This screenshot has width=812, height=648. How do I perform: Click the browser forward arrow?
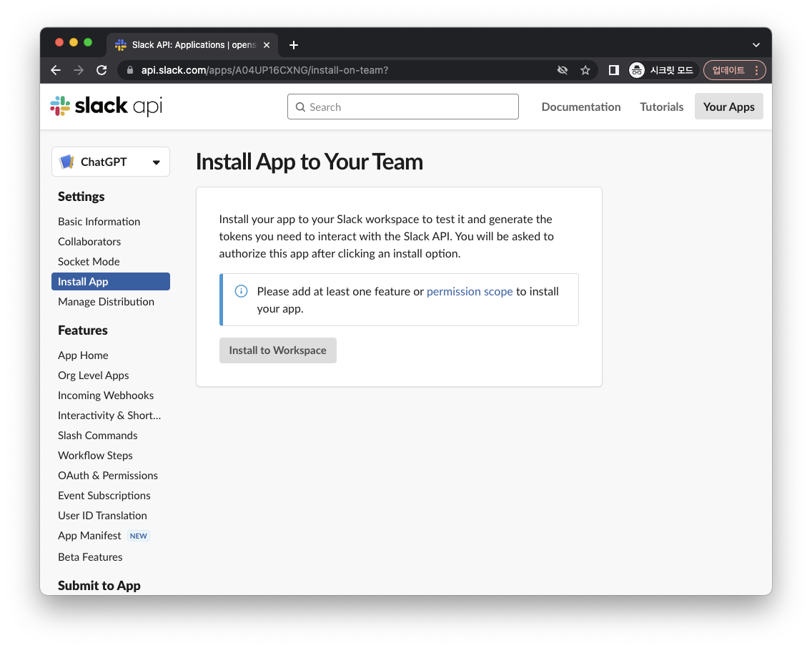[x=79, y=70]
